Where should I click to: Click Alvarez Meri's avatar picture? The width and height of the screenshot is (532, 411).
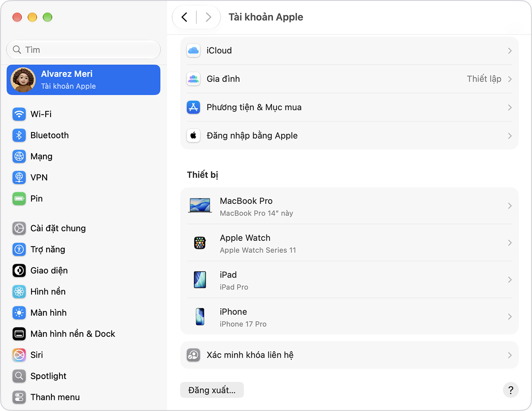[23, 80]
